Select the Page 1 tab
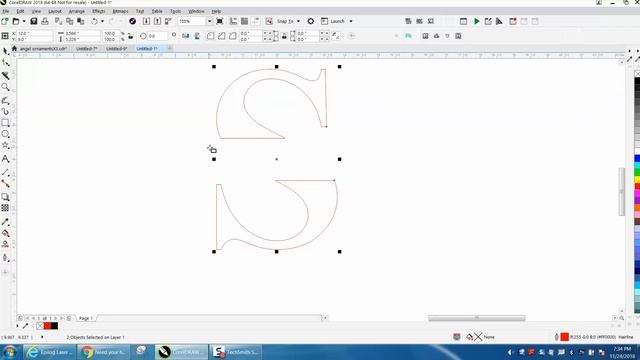Screen dimensions: 640x360 (86, 318)
